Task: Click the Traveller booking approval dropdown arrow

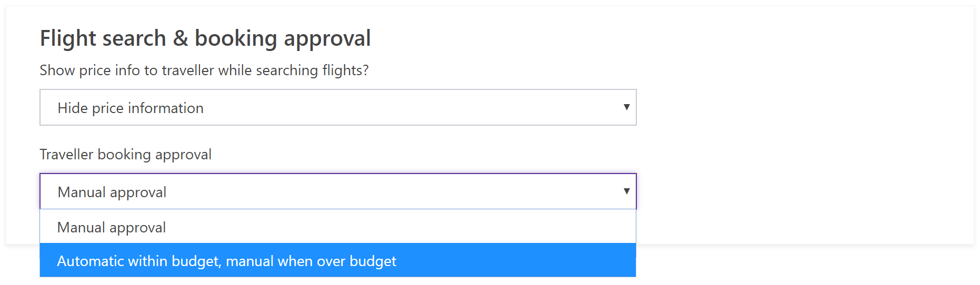Action: pyautogui.click(x=626, y=191)
